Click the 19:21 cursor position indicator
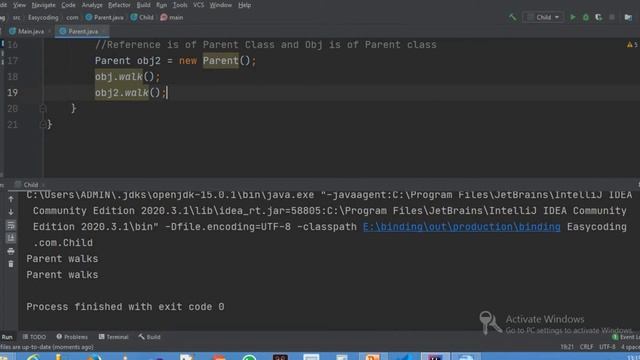The width and height of the screenshot is (640, 360). coord(567,347)
